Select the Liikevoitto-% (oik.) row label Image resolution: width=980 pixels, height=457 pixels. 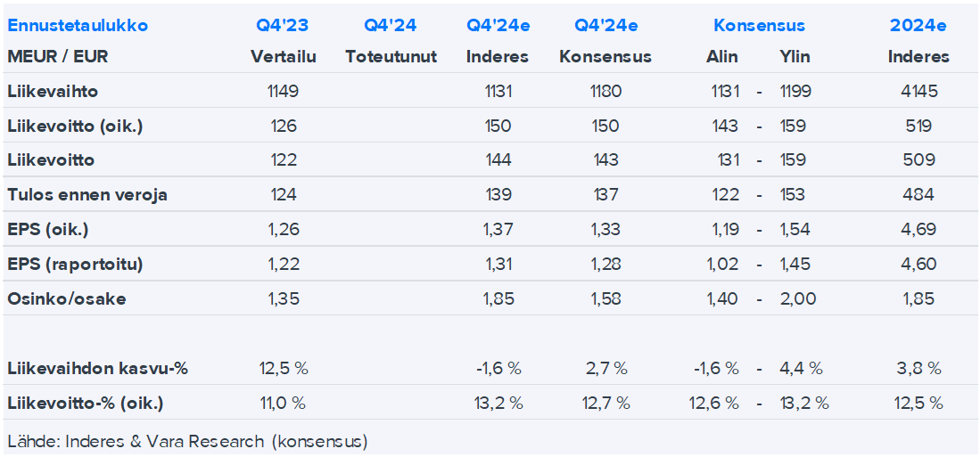coord(86,403)
